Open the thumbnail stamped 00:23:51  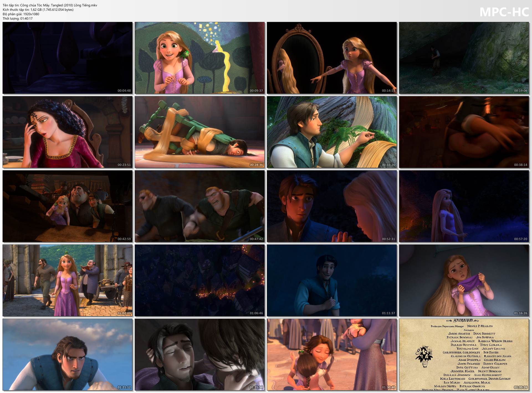point(68,132)
